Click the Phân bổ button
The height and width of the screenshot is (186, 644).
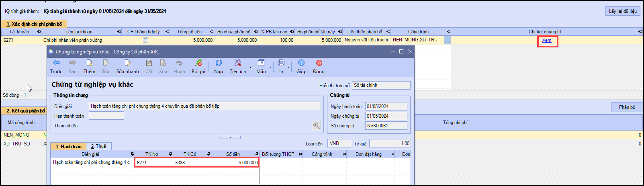pos(627,107)
